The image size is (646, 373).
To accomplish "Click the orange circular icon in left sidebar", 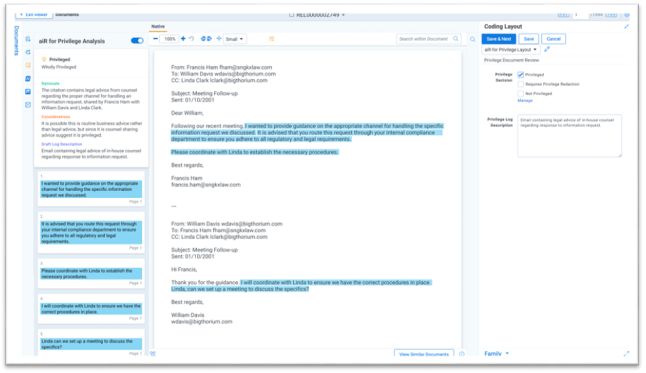I will 28,65.
